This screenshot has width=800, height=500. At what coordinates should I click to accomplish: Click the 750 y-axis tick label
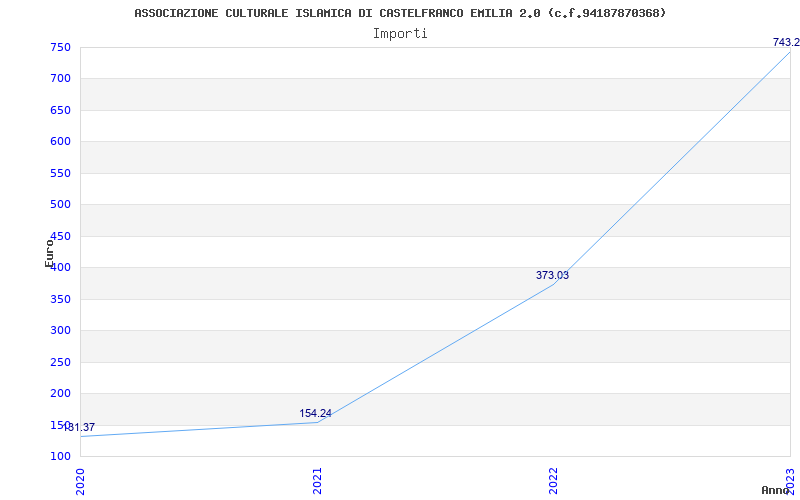[x=60, y=47]
